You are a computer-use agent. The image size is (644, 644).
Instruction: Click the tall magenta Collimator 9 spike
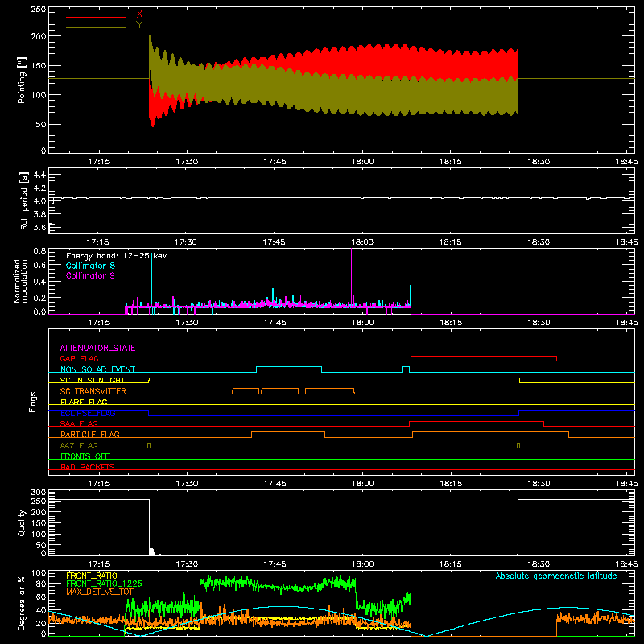click(351, 276)
